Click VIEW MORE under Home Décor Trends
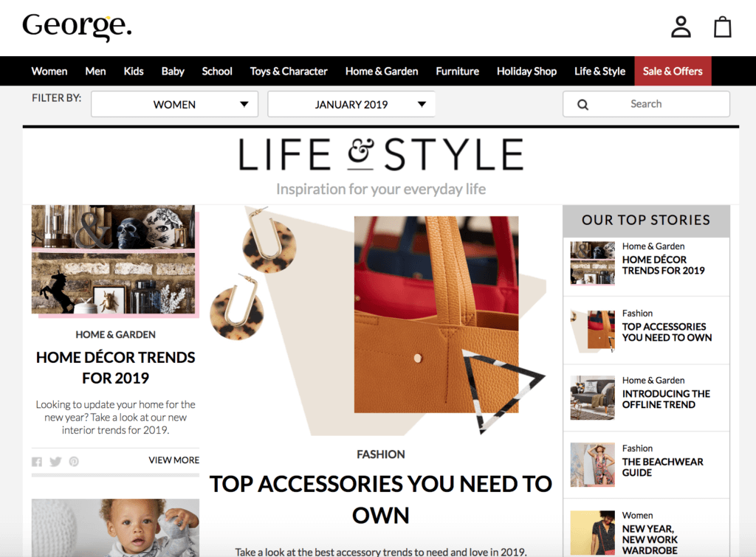This screenshot has width=756, height=557. 173,460
